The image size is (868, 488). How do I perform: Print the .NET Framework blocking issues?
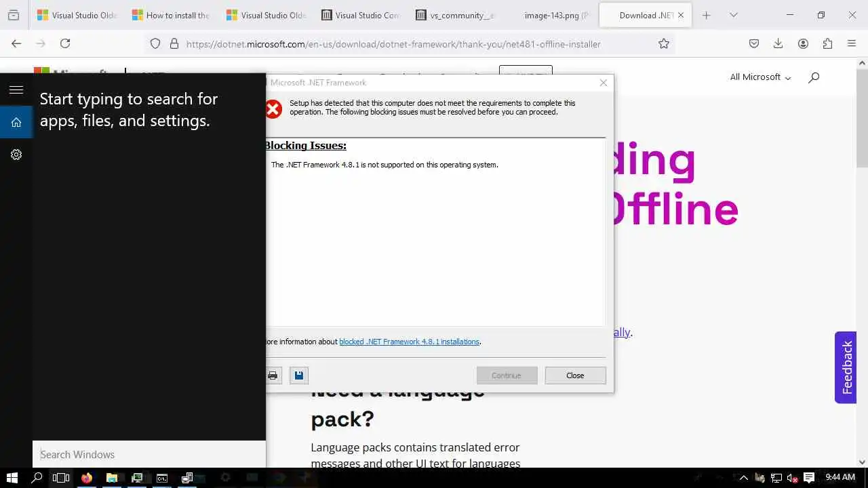273,375
